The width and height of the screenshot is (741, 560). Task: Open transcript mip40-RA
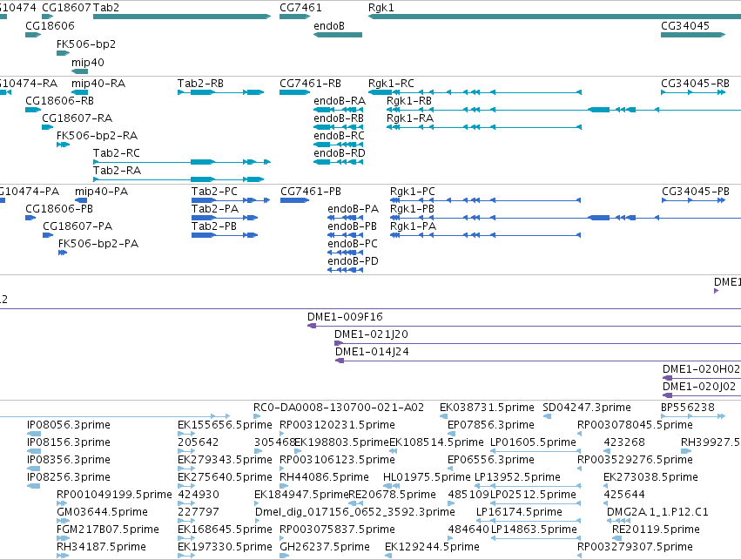click(79, 92)
